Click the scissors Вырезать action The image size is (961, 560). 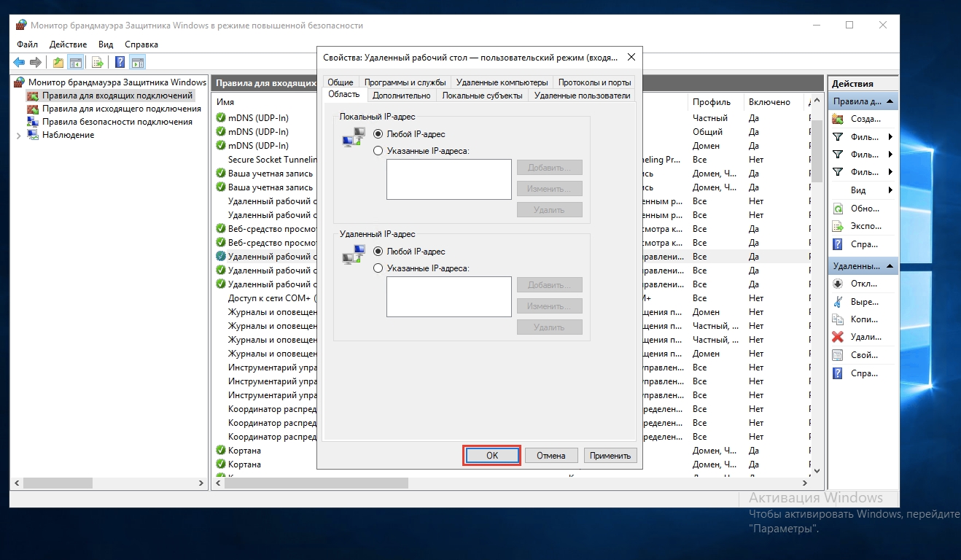pyautogui.click(x=865, y=301)
